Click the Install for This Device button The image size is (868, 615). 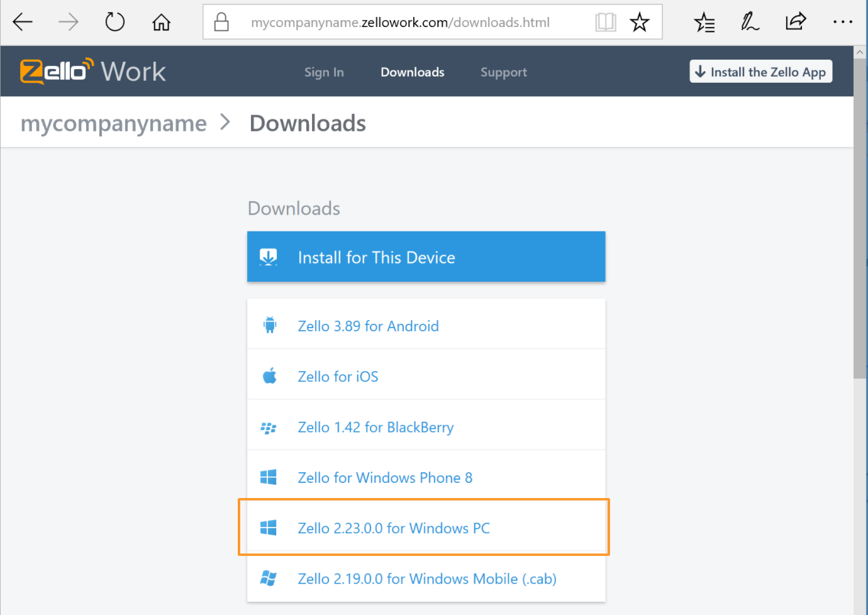(426, 257)
